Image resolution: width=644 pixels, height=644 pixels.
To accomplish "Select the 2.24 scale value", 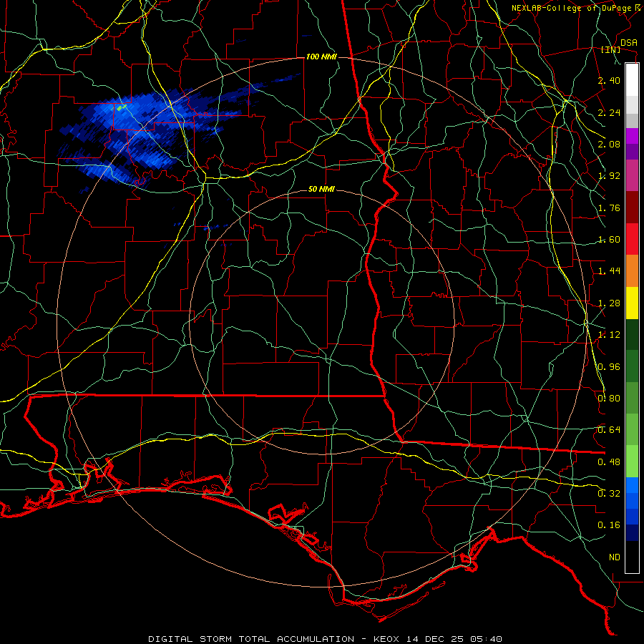I will point(609,112).
